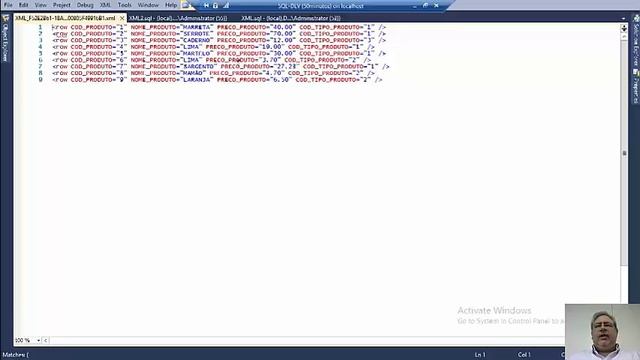Click line number 9 in the gutter
Screen dimensions: 640x360
[x=40, y=80]
